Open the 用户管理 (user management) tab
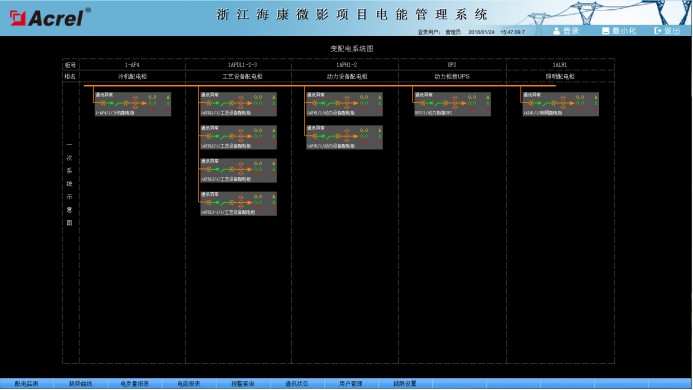The width and height of the screenshot is (693, 390). click(350, 384)
